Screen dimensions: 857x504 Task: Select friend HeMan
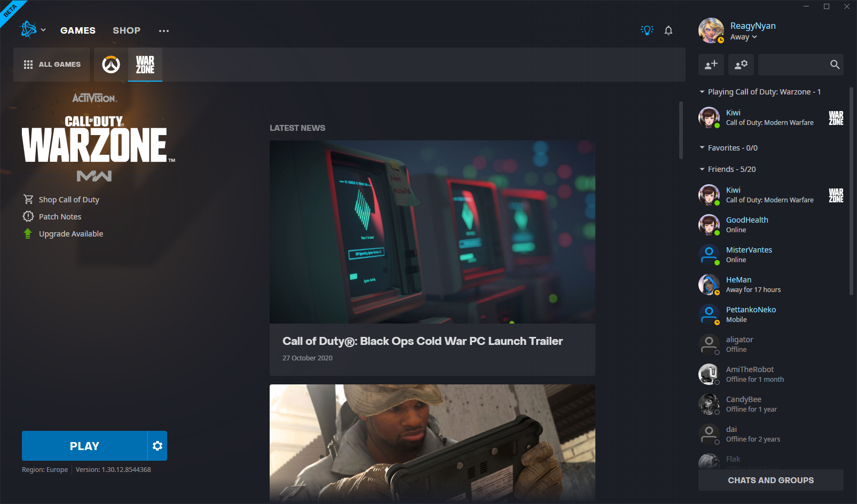771,285
